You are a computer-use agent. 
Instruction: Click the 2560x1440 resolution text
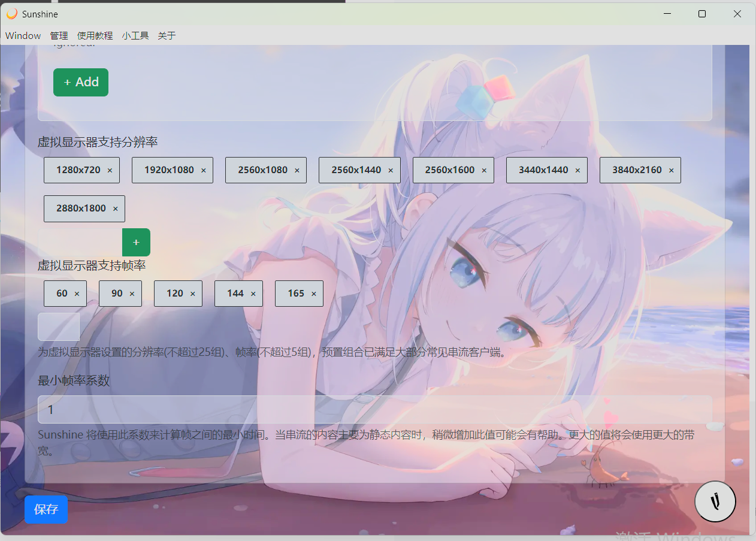[x=356, y=170]
